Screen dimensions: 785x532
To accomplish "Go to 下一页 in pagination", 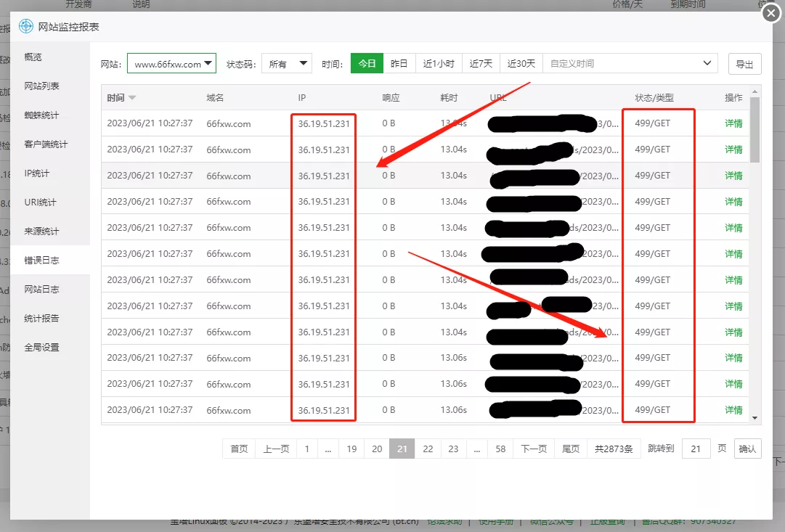I will (x=534, y=449).
